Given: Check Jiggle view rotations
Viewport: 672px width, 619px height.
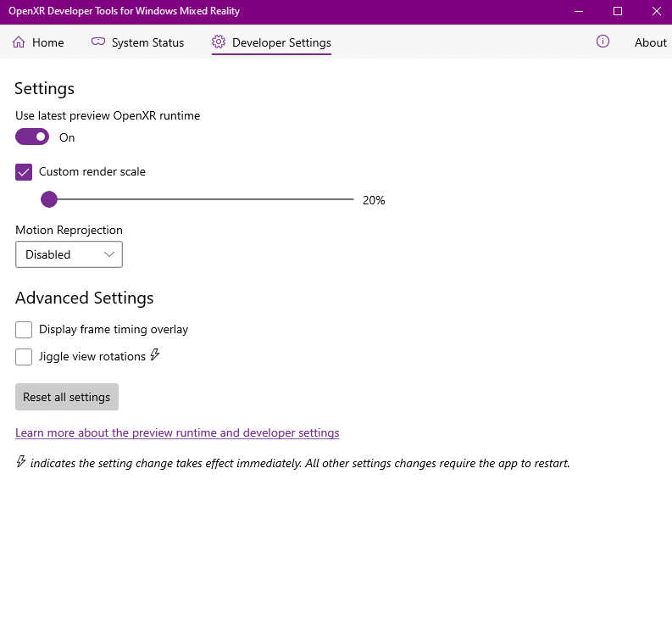Looking at the screenshot, I should (24, 357).
